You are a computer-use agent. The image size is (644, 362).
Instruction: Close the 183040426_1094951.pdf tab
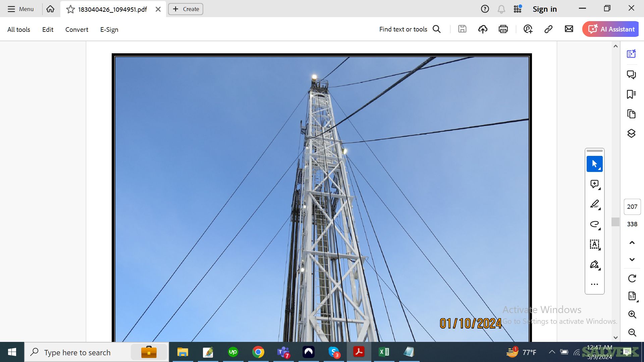(158, 9)
